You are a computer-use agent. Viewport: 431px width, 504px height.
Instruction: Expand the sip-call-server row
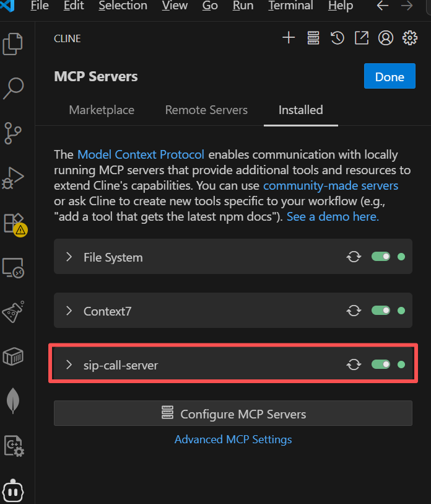69,365
